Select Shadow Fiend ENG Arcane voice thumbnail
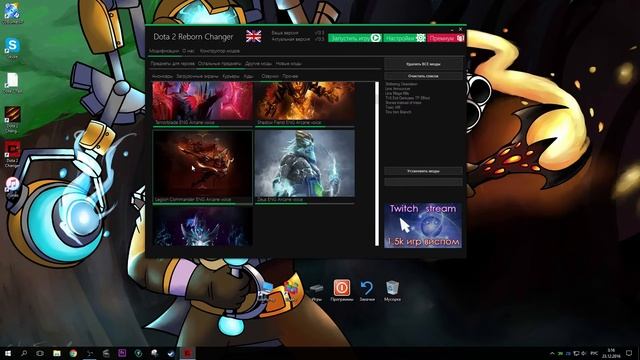Image resolution: width=640 pixels, height=360 pixels. click(x=305, y=103)
